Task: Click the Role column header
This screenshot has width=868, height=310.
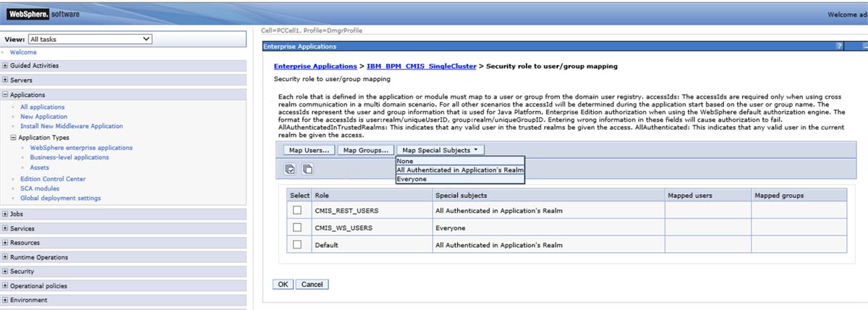Action: pos(372,196)
